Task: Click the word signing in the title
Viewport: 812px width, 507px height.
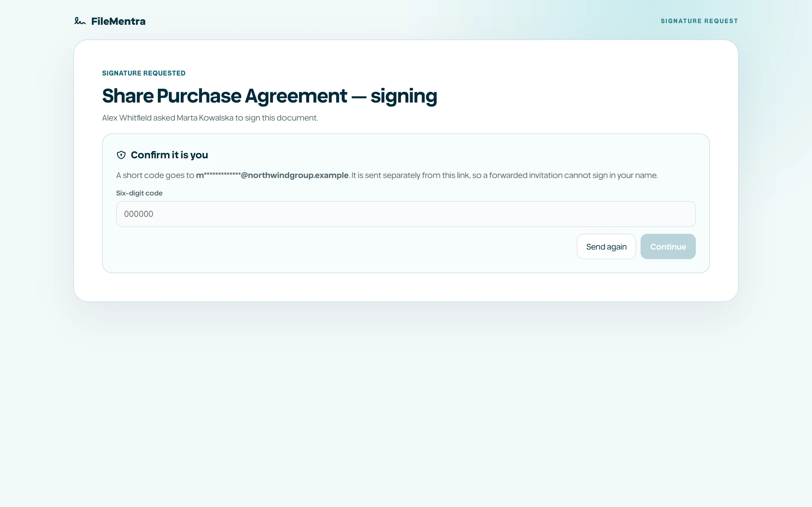Action: 404,97
